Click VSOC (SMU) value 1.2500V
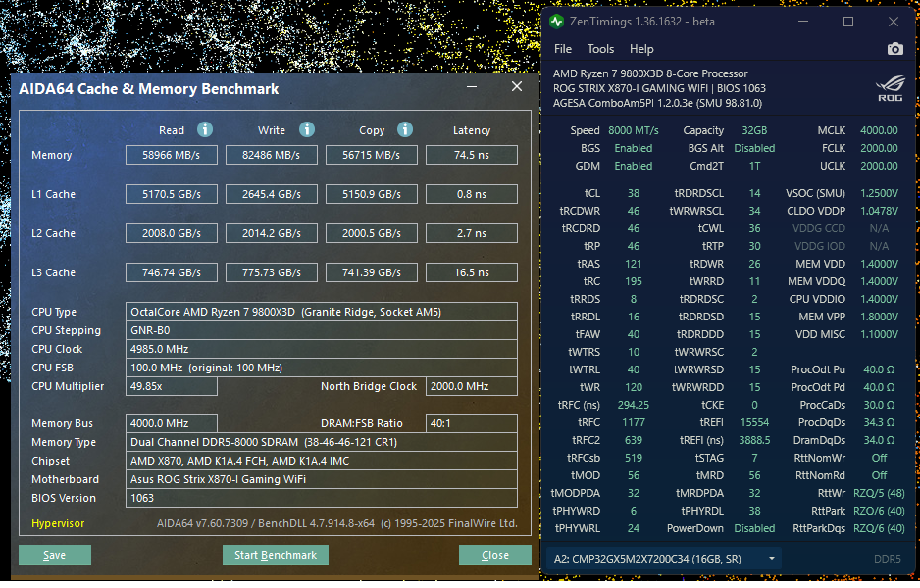Image resolution: width=920 pixels, height=588 pixels. coord(879,193)
